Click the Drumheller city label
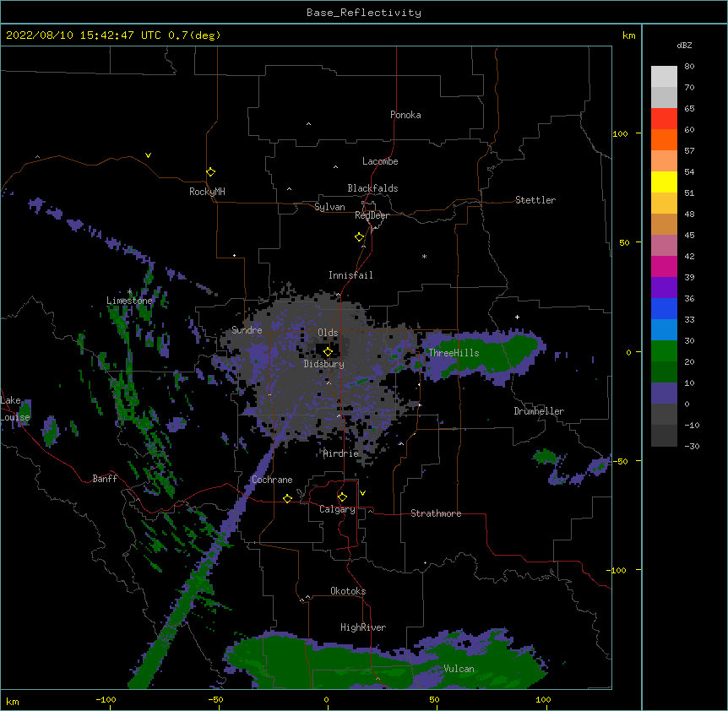Image resolution: width=728 pixels, height=711 pixels. (x=539, y=411)
